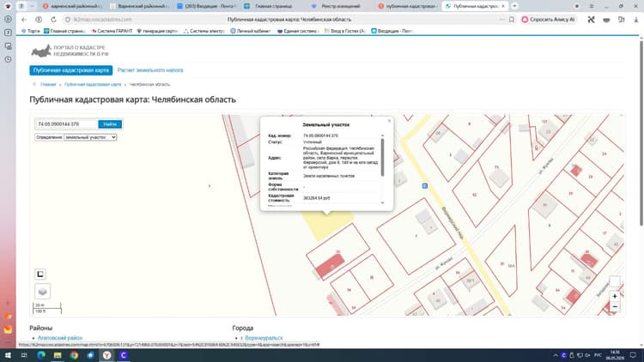Click the Найти search button
644x362 pixels.
110,124
